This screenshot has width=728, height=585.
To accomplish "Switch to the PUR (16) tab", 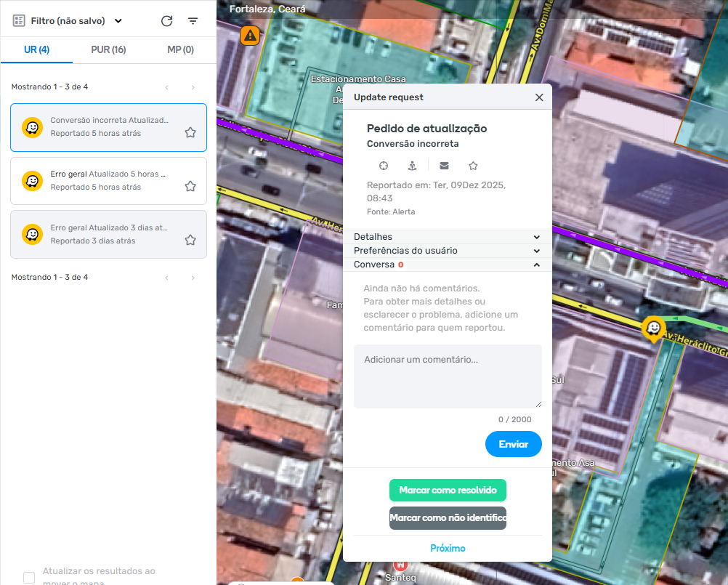I will click(108, 50).
